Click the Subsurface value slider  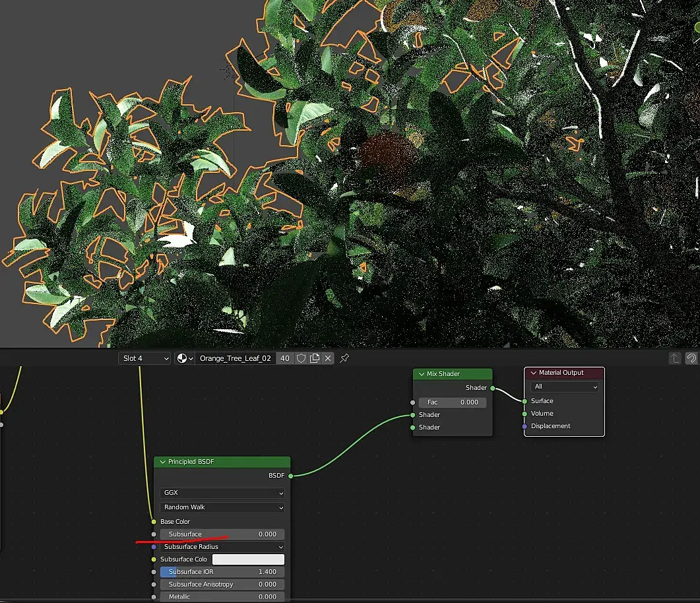[222, 534]
